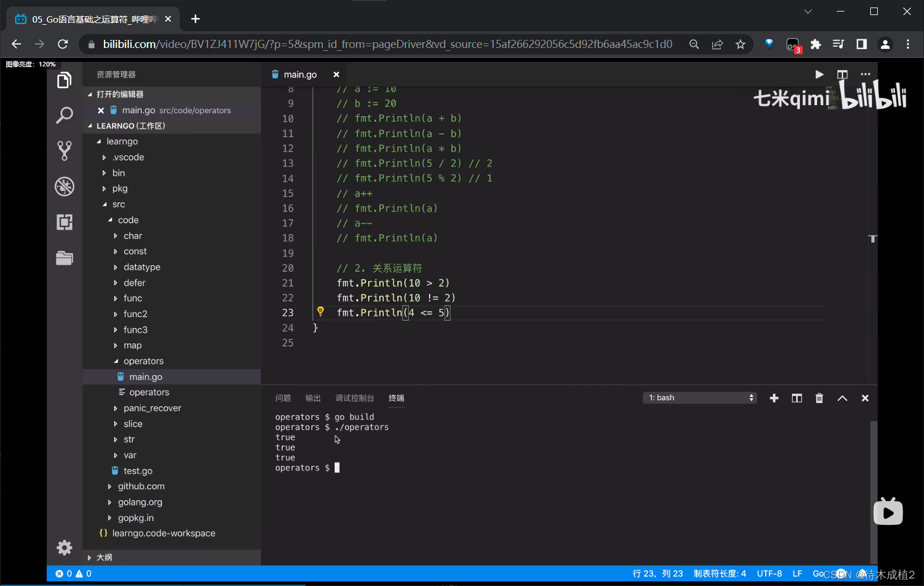924x586 pixels.
Task: Open learngo.code-workspace file
Action: point(163,533)
